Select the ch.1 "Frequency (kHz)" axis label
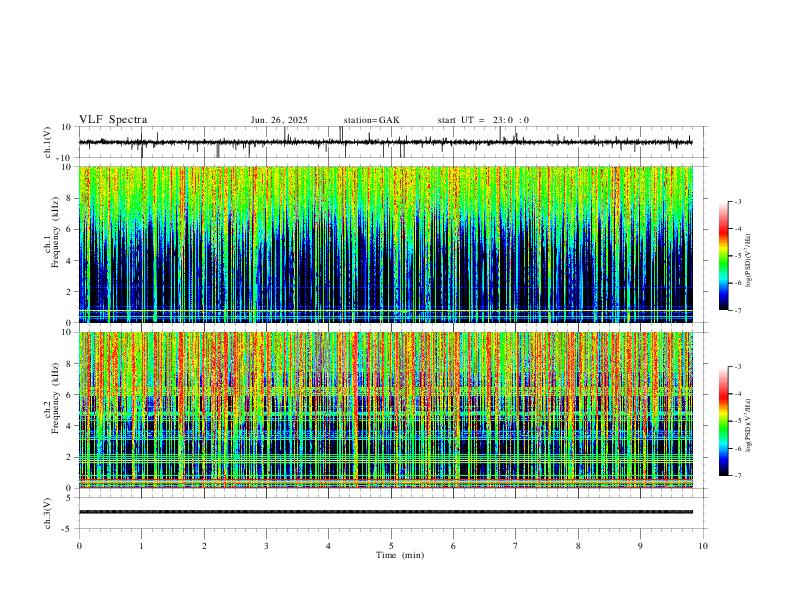 [x=55, y=233]
